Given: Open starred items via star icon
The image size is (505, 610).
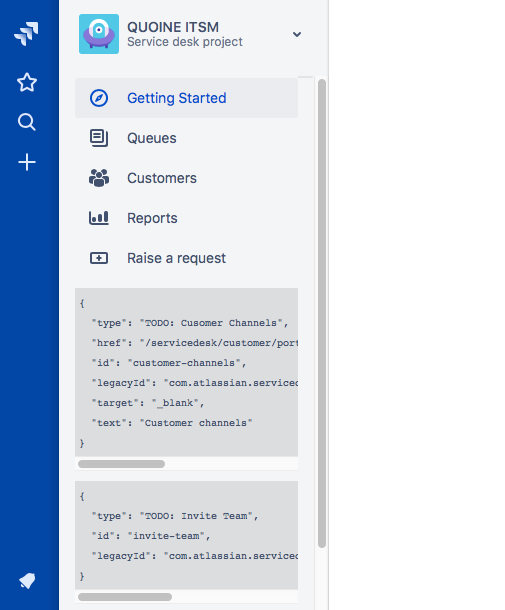Looking at the screenshot, I should [x=27, y=82].
